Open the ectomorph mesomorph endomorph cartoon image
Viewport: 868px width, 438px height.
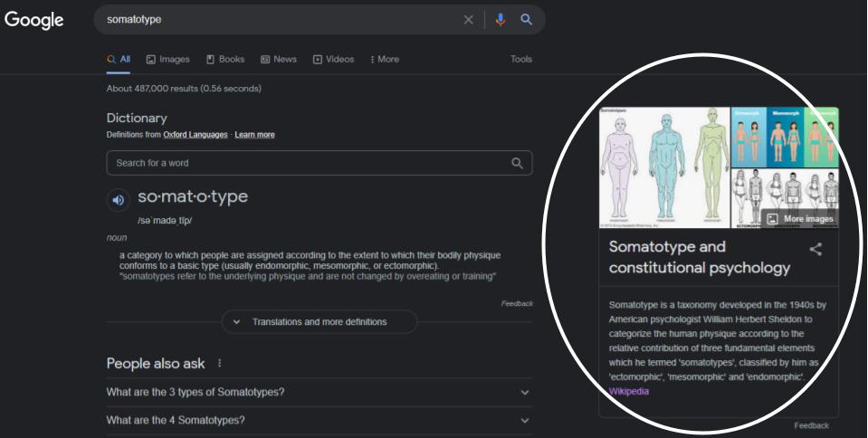click(785, 137)
